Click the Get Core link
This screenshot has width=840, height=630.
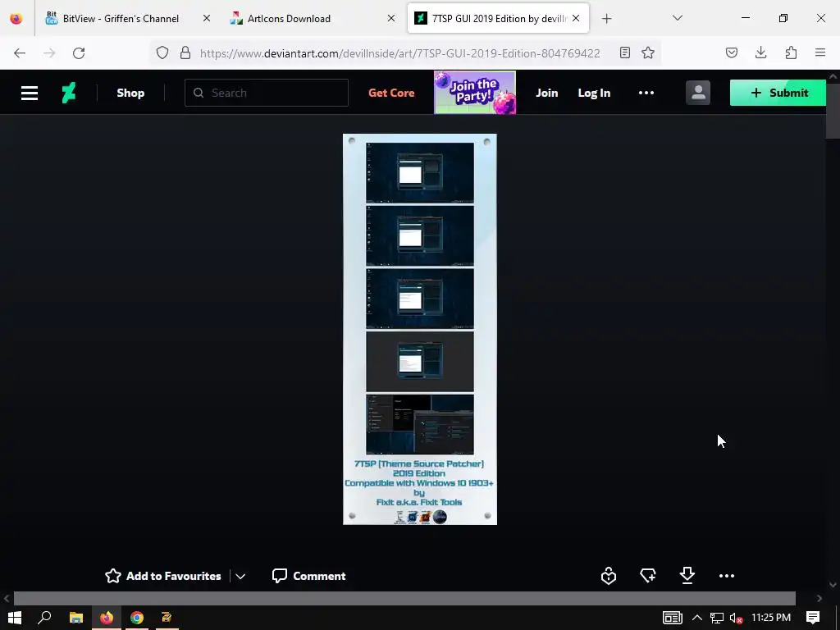[391, 93]
